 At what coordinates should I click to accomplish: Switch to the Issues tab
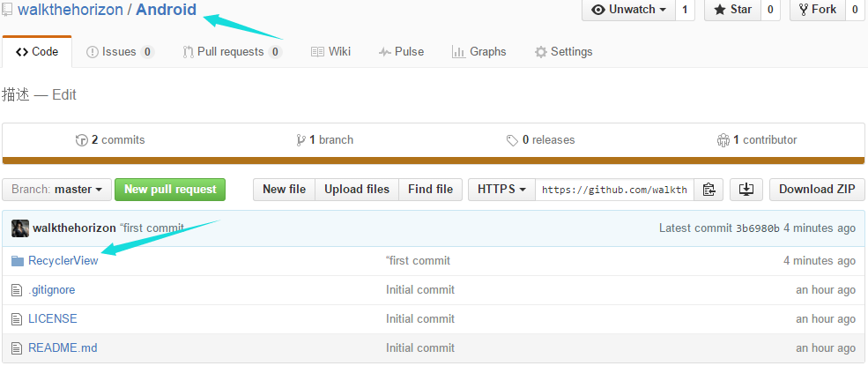(x=120, y=51)
